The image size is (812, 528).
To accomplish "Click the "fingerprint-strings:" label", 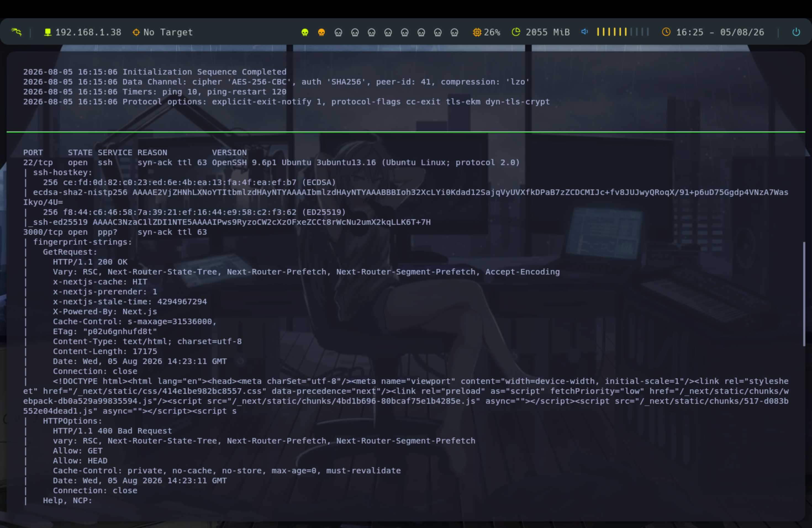I will tap(83, 242).
